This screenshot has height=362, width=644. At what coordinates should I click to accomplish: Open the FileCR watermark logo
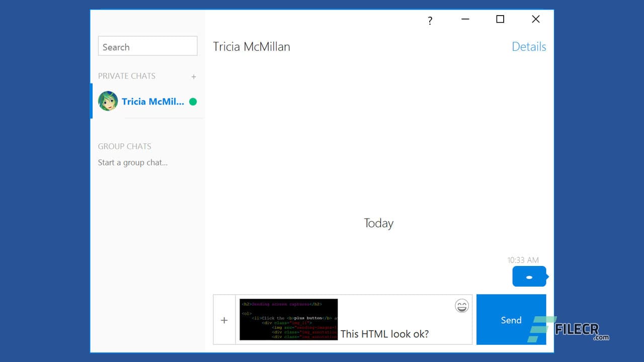(579, 329)
